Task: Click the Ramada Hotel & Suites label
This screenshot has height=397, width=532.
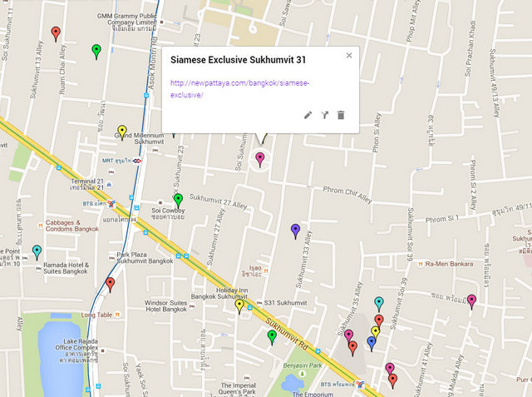Action: [66, 268]
